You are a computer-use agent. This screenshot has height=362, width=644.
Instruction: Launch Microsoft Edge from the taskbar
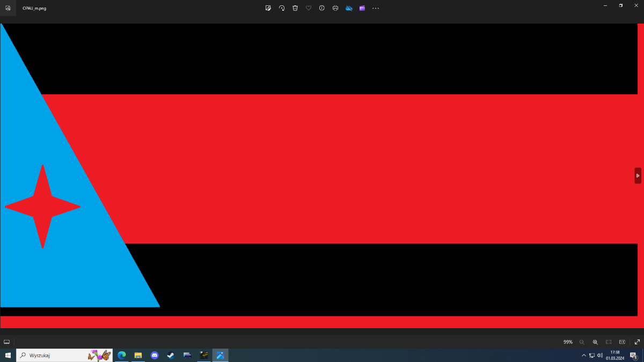click(122, 355)
